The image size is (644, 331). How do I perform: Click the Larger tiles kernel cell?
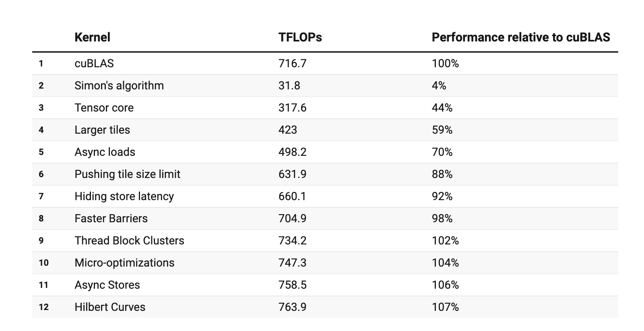(x=102, y=130)
